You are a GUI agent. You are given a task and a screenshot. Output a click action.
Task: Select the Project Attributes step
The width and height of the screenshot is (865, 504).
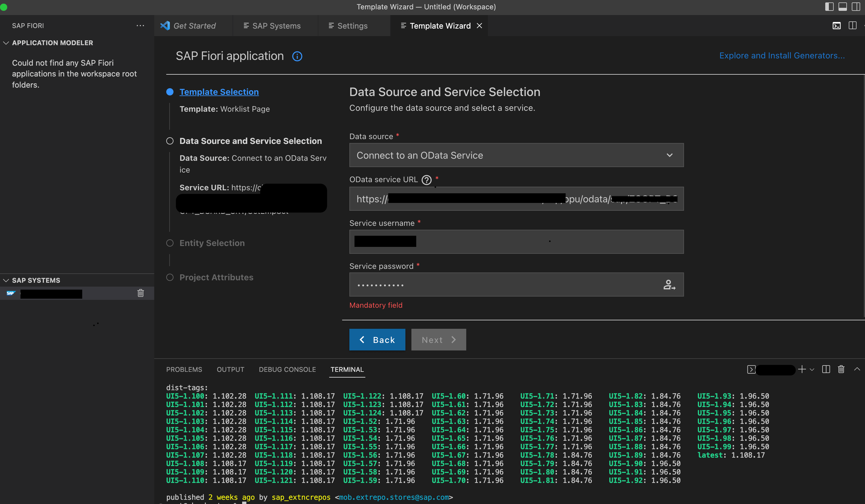[x=170, y=277]
